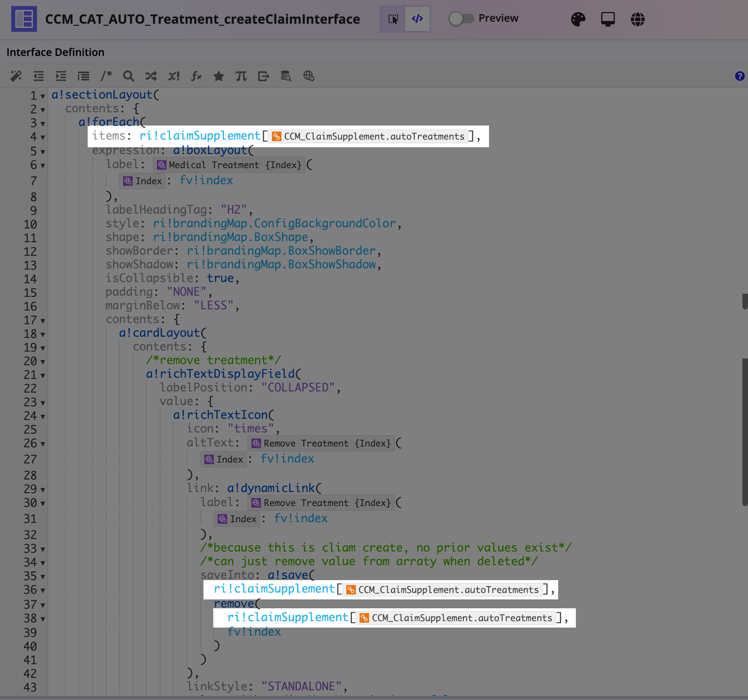Image resolution: width=748 pixels, height=700 pixels.
Task: Click the justify lines toolbar icon
Action: tap(84, 76)
